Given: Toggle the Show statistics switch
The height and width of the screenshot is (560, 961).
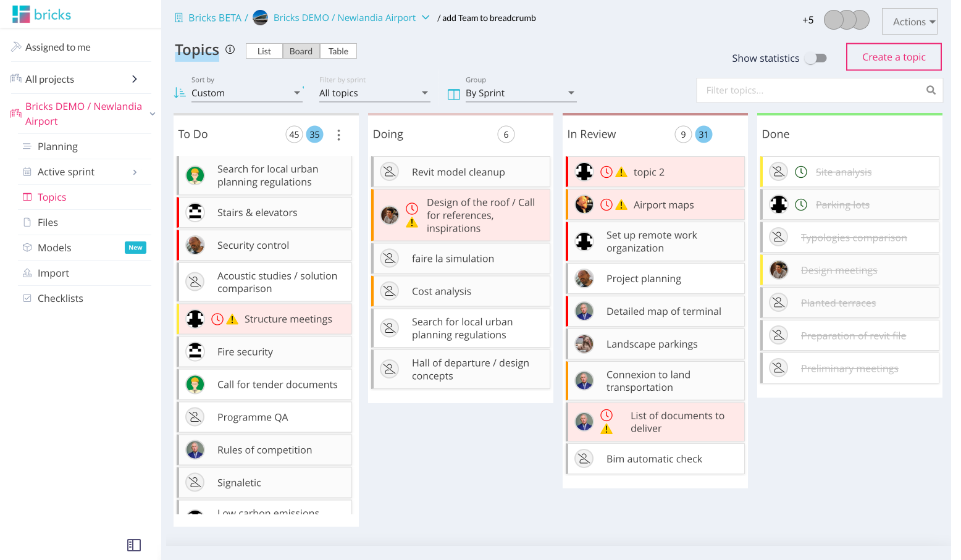Looking at the screenshot, I should (816, 58).
